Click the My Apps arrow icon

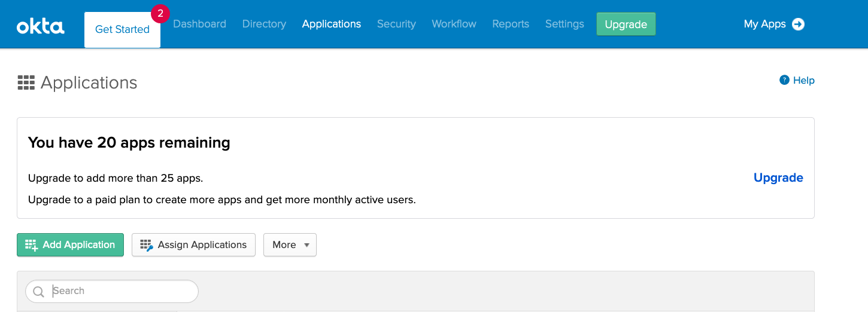pos(798,24)
